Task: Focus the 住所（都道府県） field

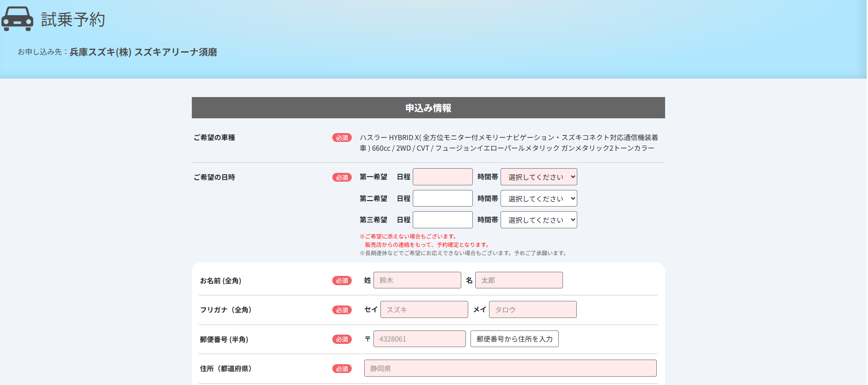Action: point(510,368)
